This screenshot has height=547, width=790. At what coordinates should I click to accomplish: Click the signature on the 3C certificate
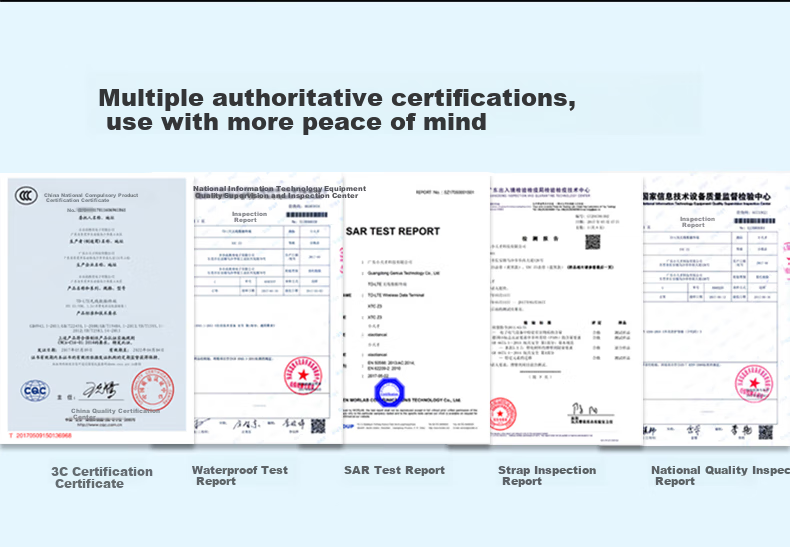[101, 389]
